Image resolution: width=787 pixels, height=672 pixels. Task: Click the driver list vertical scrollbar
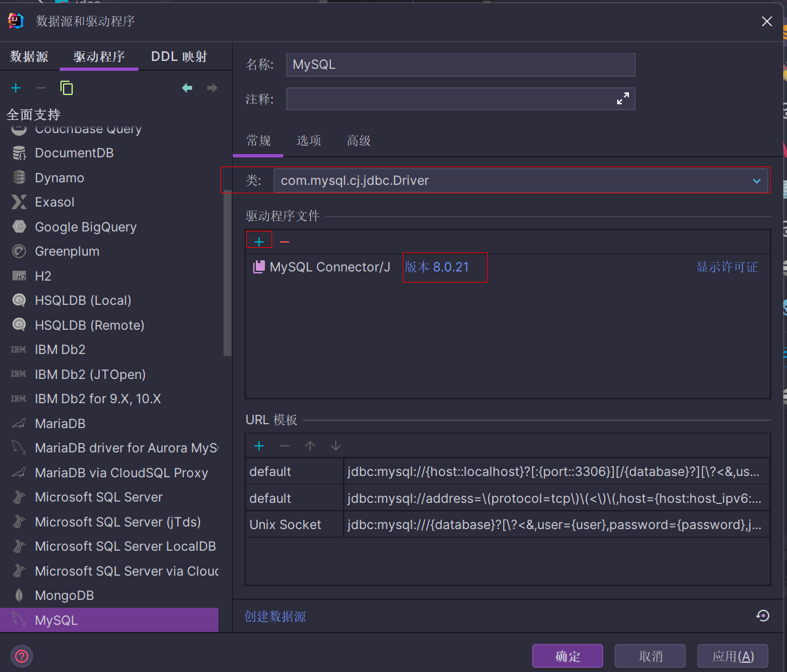(x=228, y=273)
